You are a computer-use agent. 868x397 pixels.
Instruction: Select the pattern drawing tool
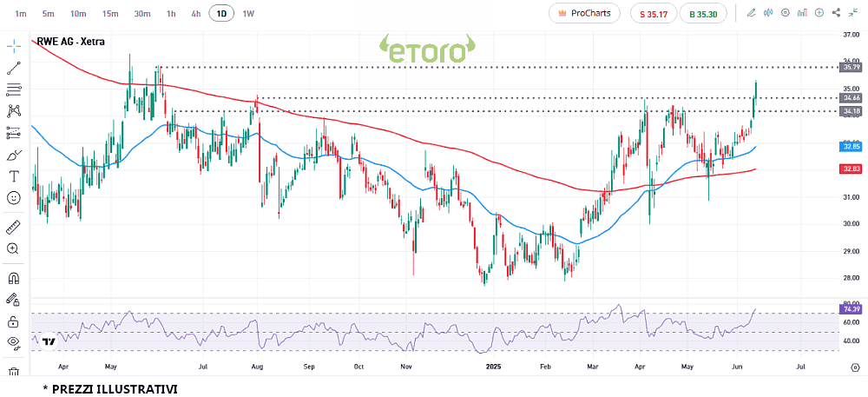coord(14,110)
